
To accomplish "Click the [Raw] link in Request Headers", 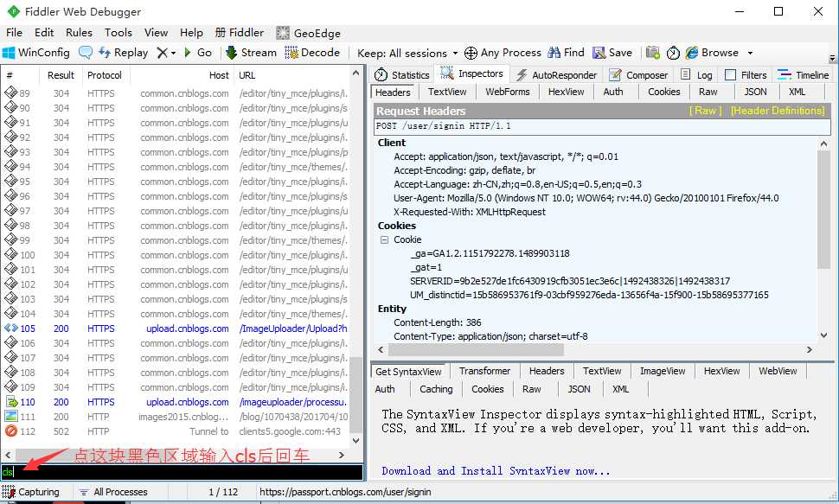I will 705,111.
